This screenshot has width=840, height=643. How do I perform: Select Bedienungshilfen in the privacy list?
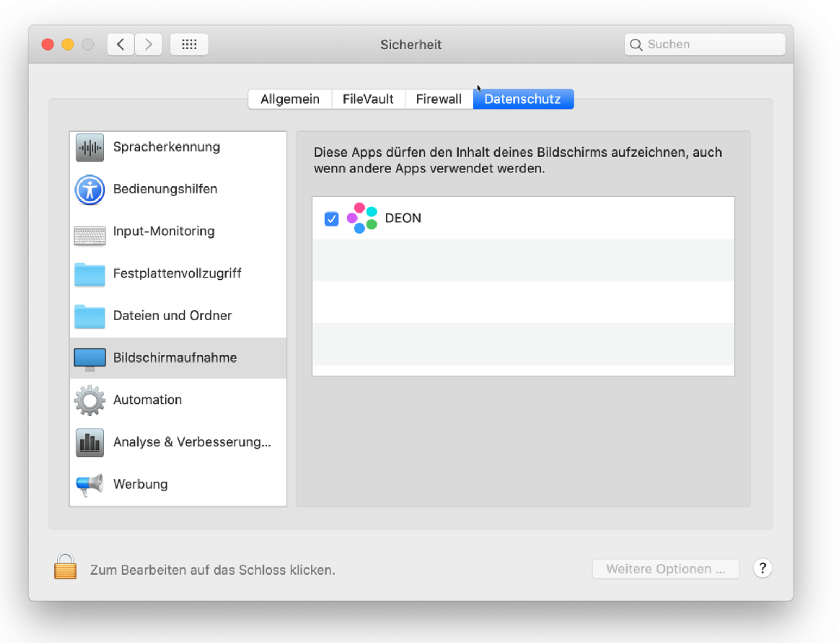click(x=178, y=190)
